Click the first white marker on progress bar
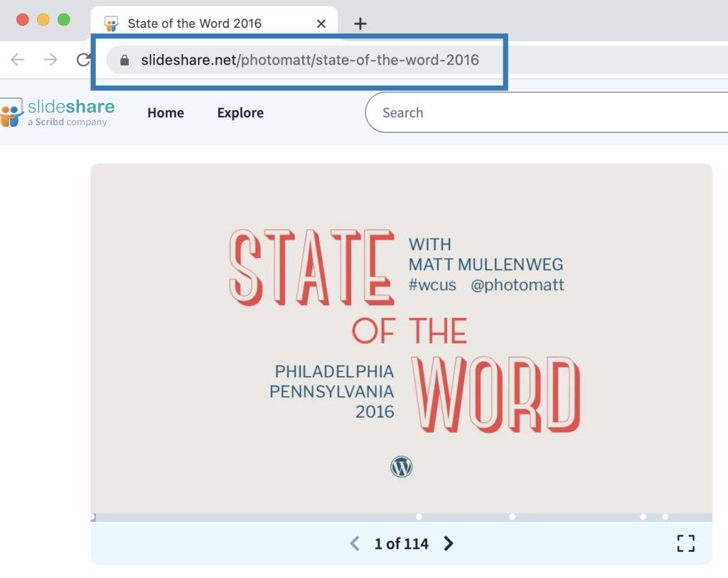The image size is (728, 578). pyautogui.click(x=93, y=517)
